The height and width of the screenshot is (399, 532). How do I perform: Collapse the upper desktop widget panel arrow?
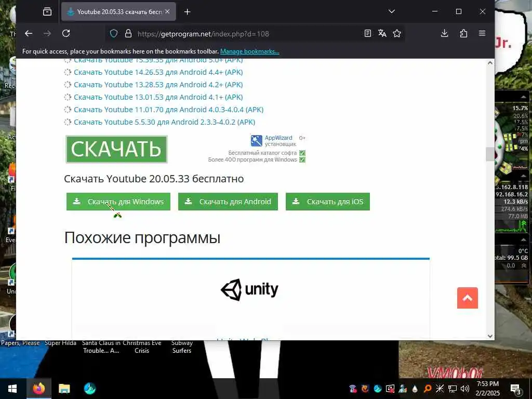coord(523,97)
